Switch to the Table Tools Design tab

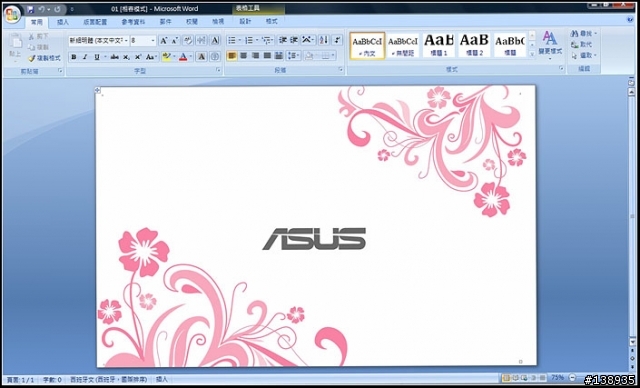245,22
